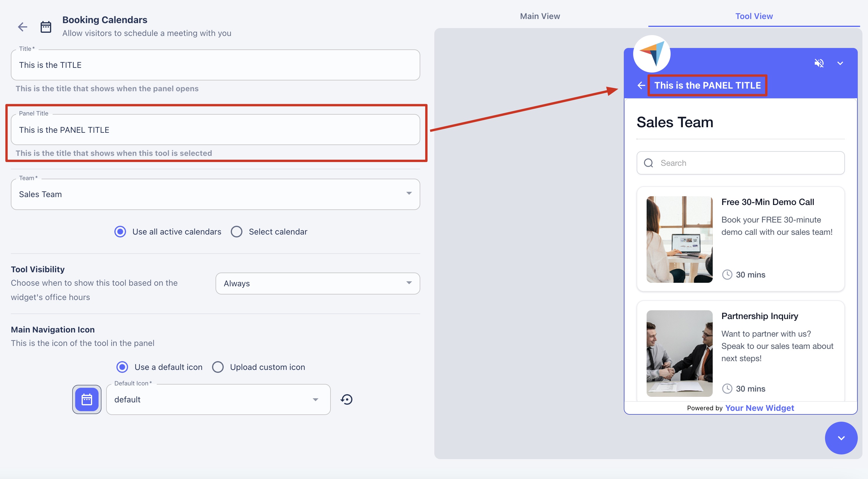This screenshot has width=868, height=479.
Task: Click the blue calendar icon preview
Action: (x=87, y=399)
